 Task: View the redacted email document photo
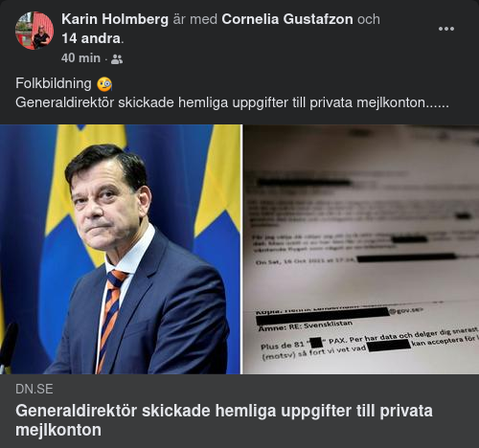[x=361, y=249]
